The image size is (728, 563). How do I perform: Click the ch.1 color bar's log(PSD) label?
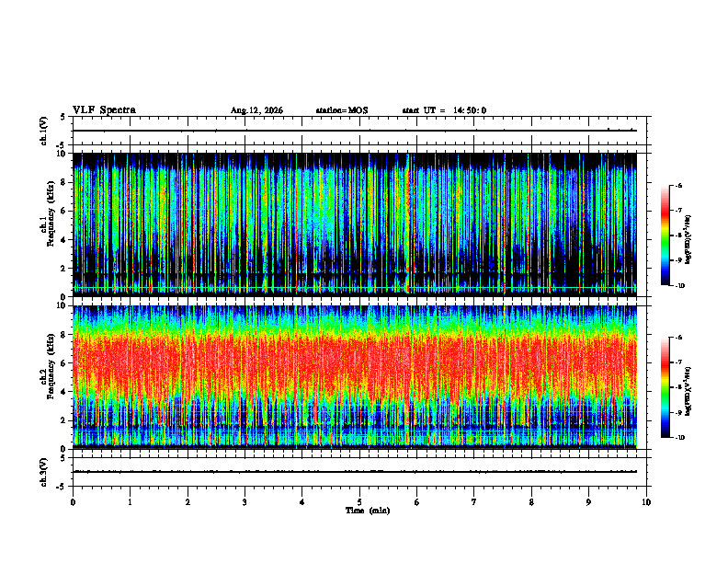click(689, 239)
